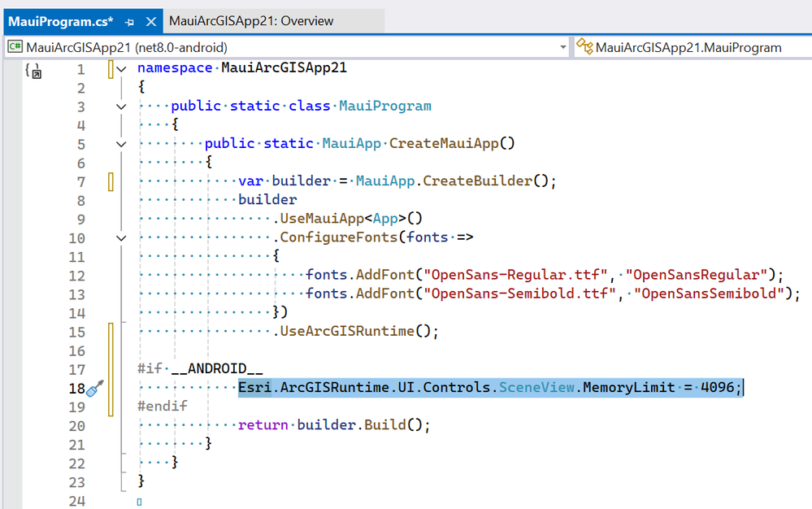The width and height of the screenshot is (812, 509).
Task: Place cursor on the return builder.Build() line
Action: (x=334, y=425)
